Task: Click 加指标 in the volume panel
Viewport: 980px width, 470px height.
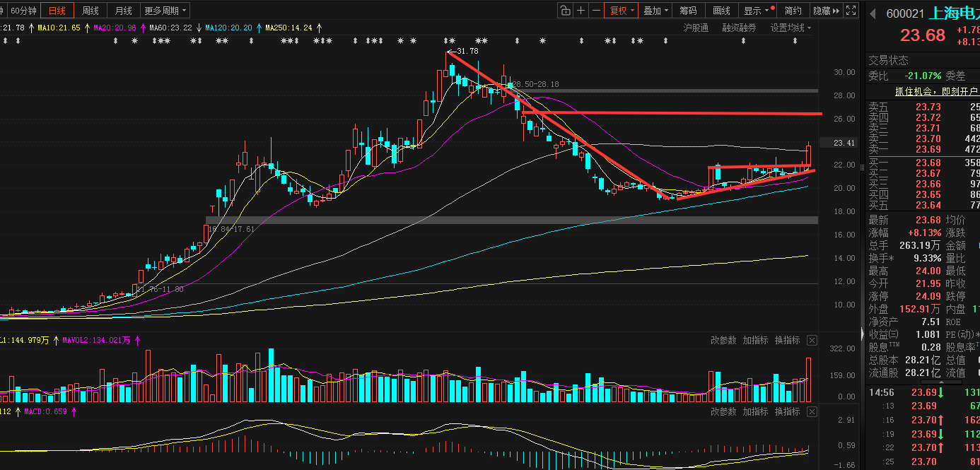Action: [755, 341]
